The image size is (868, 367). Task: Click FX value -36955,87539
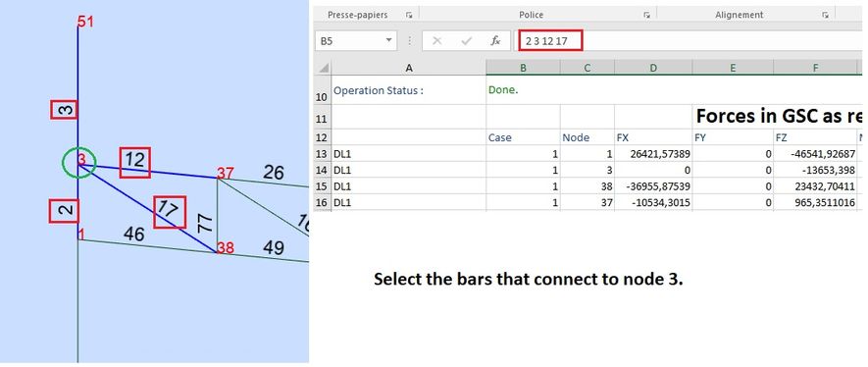pyautogui.click(x=653, y=186)
